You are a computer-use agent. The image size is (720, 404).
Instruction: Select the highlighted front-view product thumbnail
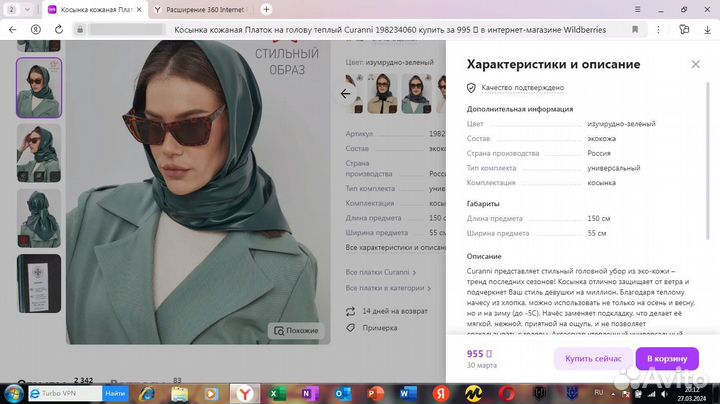[x=39, y=88]
